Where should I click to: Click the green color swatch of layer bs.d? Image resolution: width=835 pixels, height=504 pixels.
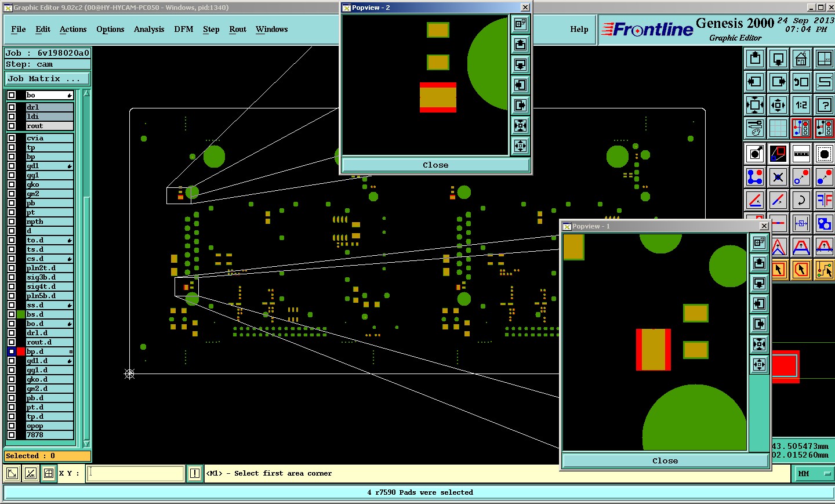tap(21, 314)
